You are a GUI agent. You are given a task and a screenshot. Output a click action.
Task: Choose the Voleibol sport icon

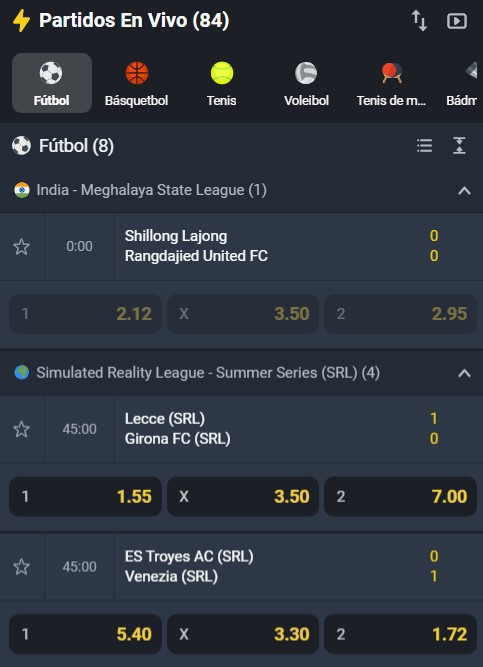(306, 73)
